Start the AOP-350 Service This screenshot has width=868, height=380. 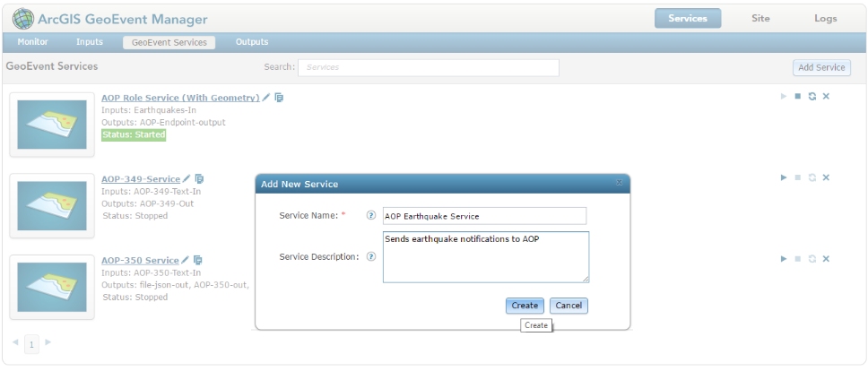[x=784, y=259]
